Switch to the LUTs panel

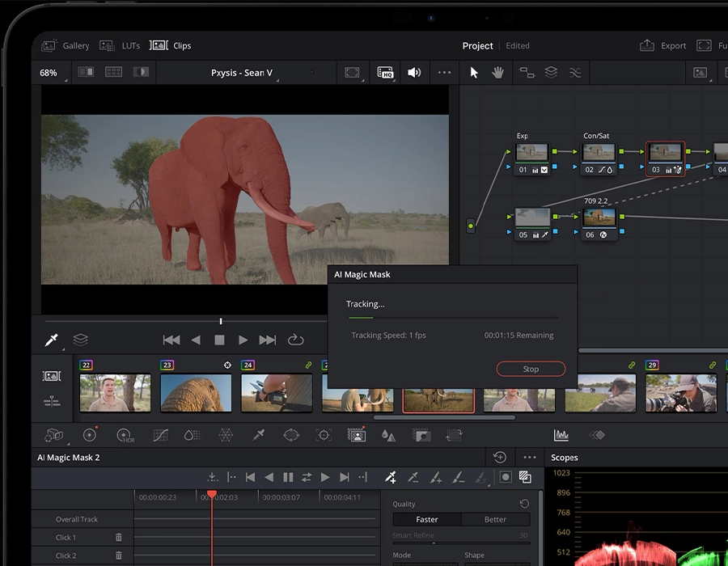pyautogui.click(x=121, y=46)
